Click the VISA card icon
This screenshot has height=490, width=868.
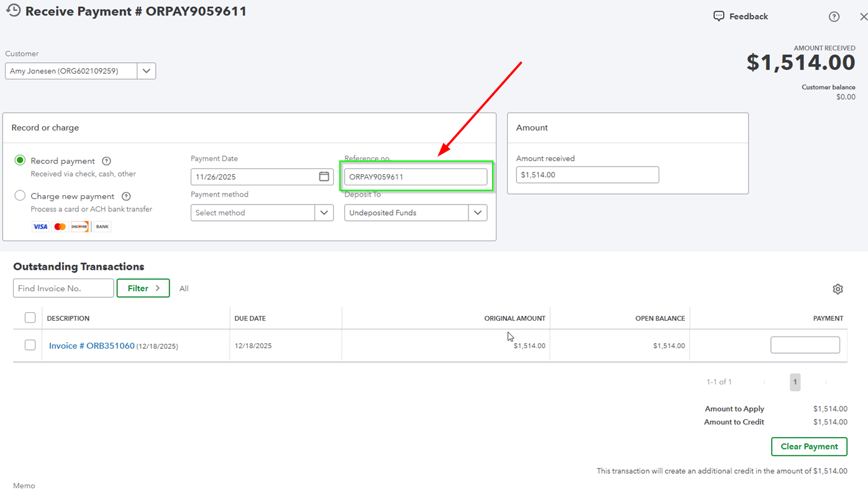click(x=40, y=226)
